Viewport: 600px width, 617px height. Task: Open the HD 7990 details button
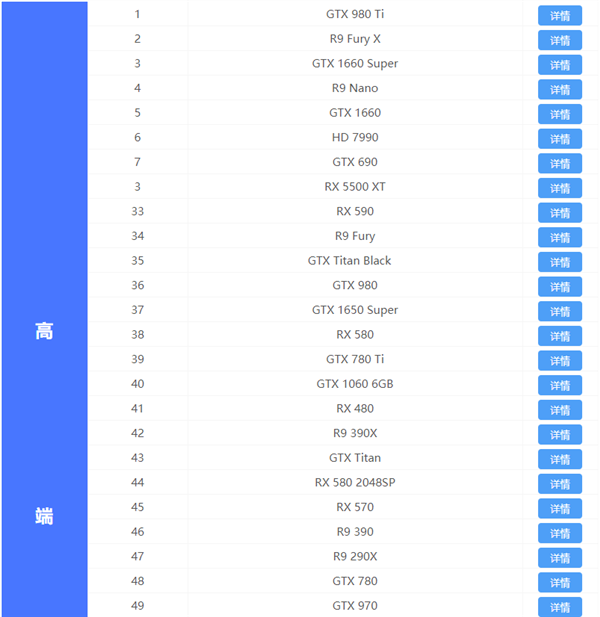[560, 139]
